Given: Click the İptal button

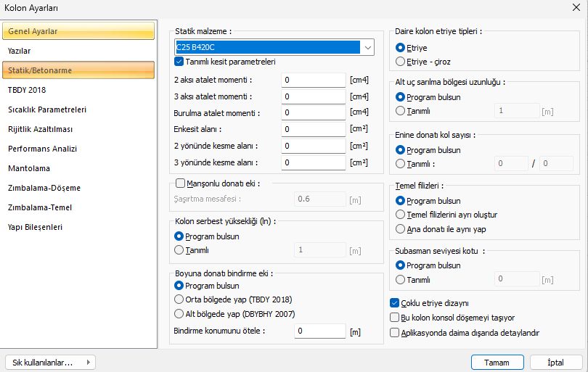Looking at the screenshot, I should (556, 362).
